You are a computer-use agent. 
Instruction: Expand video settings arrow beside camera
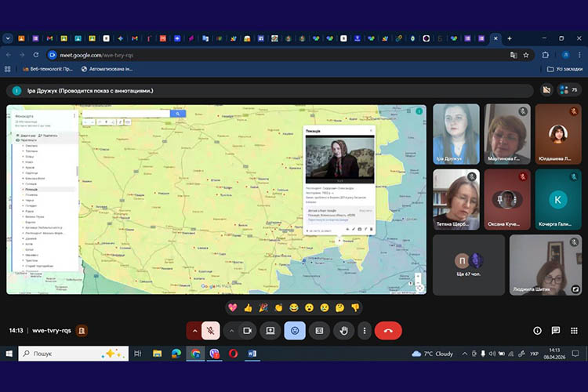tap(231, 331)
